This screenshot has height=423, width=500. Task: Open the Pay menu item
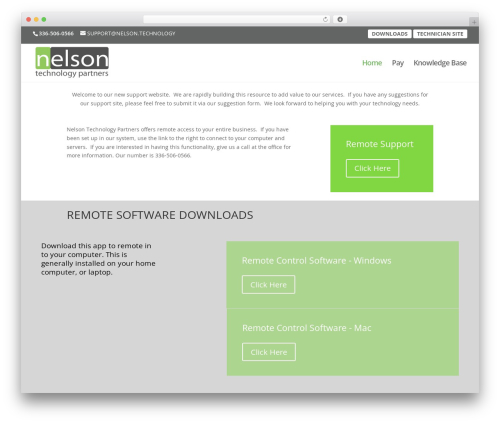(398, 63)
